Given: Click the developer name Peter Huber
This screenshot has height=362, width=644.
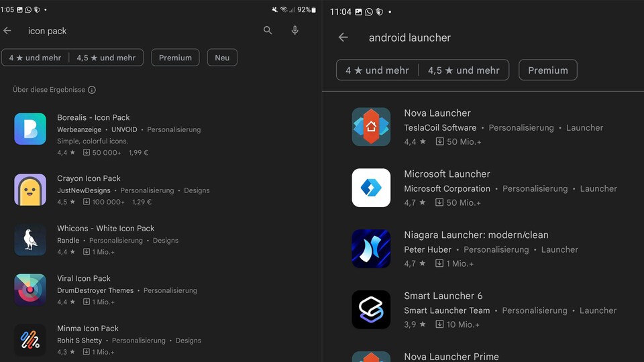Looking at the screenshot, I should (427, 249).
